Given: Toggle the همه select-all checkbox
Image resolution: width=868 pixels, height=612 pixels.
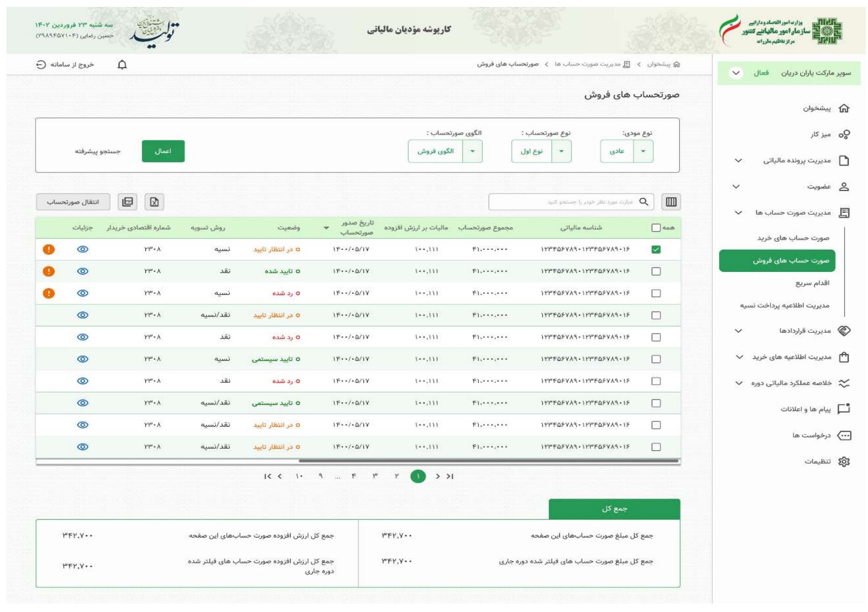Looking at the screenshot, I should point(656,228).
